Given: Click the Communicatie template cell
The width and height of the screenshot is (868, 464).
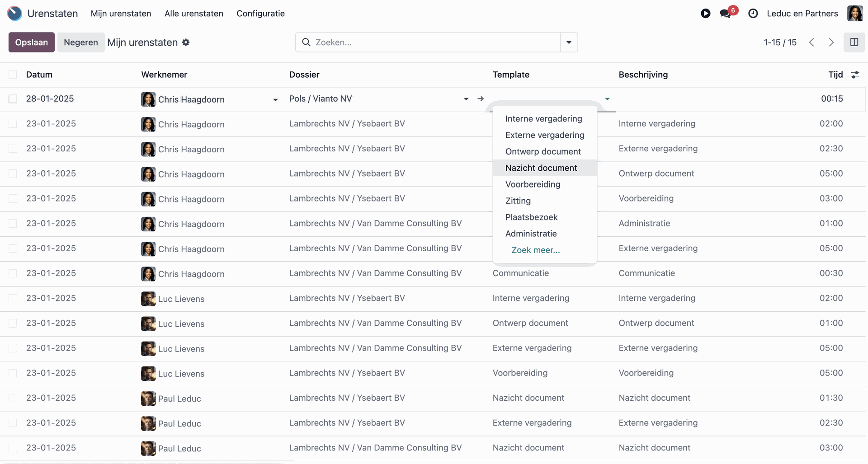Looking at the screenshot, I should pos(521,273).
